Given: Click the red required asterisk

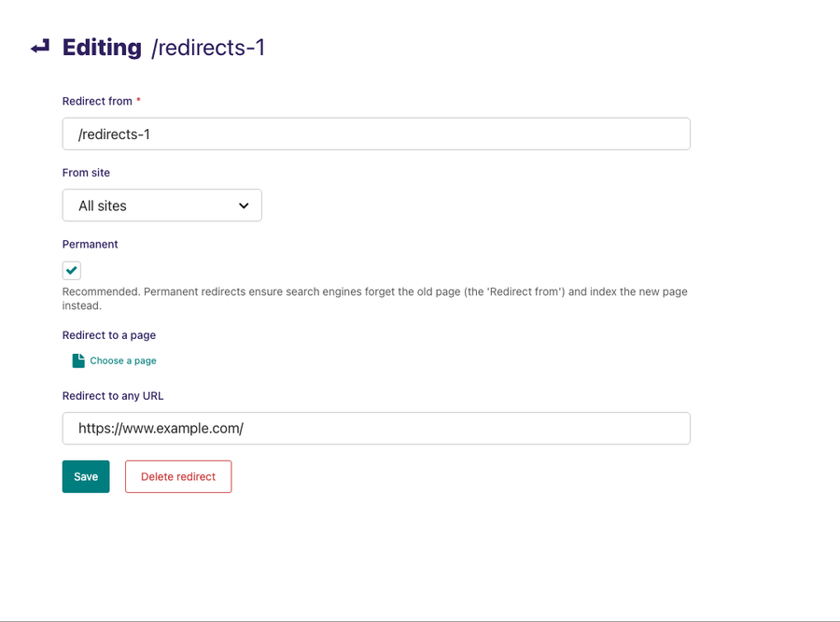Looking at the screenshot, I should (x=139, y=101).
